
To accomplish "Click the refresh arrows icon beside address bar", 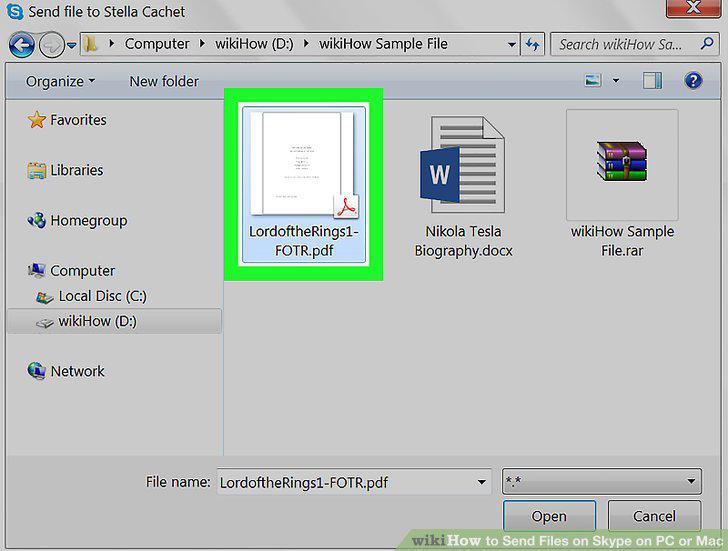I will (x=532, y=45).
